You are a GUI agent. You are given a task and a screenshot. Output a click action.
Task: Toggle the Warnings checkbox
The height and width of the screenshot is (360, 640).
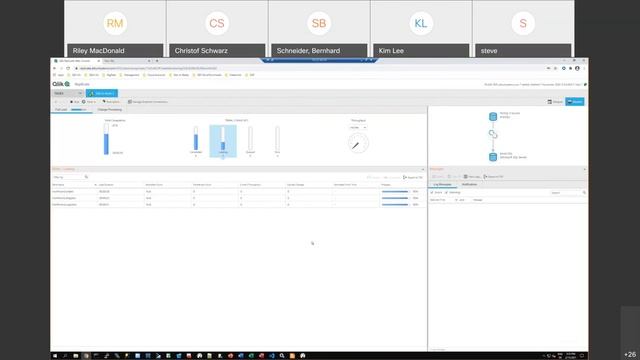click(x=447, y=192)
